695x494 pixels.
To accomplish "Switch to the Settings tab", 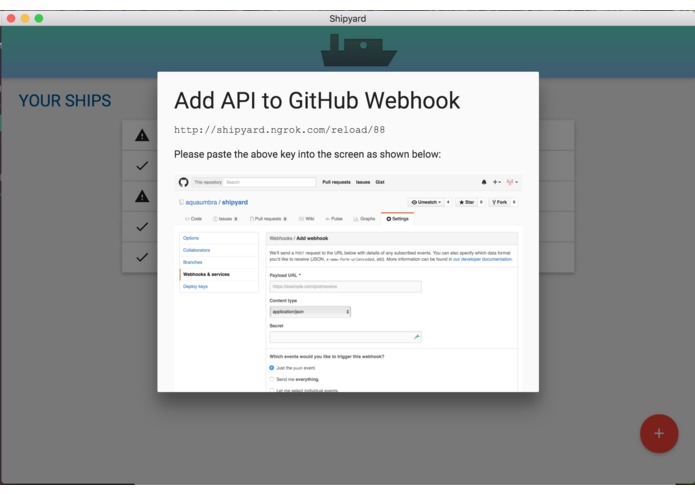I will click(397, 219).
